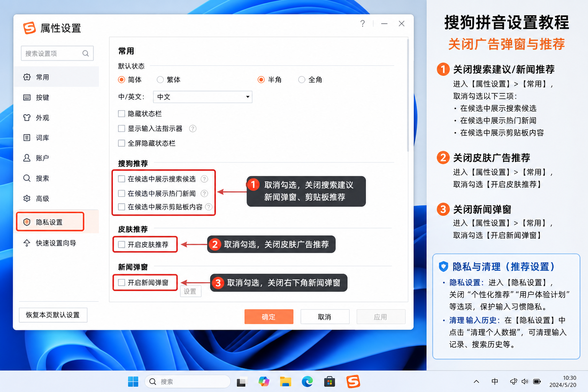Viewport: 588px width, 392px height.
Task: Click the wizard icon beside 快速设置向导
Action: [x=27, y=243]
